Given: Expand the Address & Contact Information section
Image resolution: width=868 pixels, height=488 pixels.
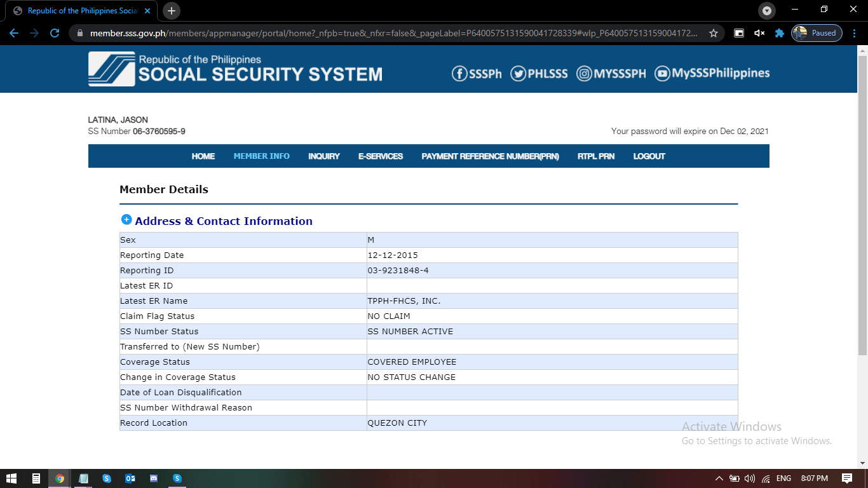Looking at the screenshot, I should pos(126,220).
